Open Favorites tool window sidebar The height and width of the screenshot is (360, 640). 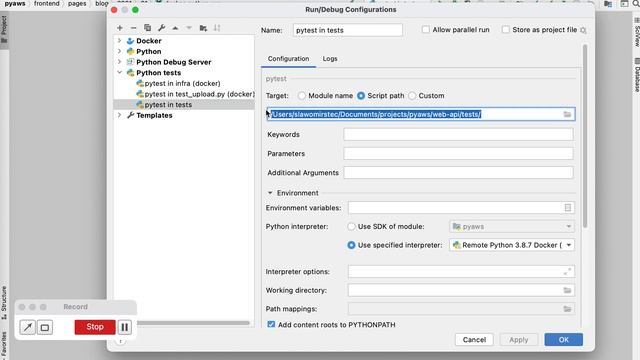point(4,345)
